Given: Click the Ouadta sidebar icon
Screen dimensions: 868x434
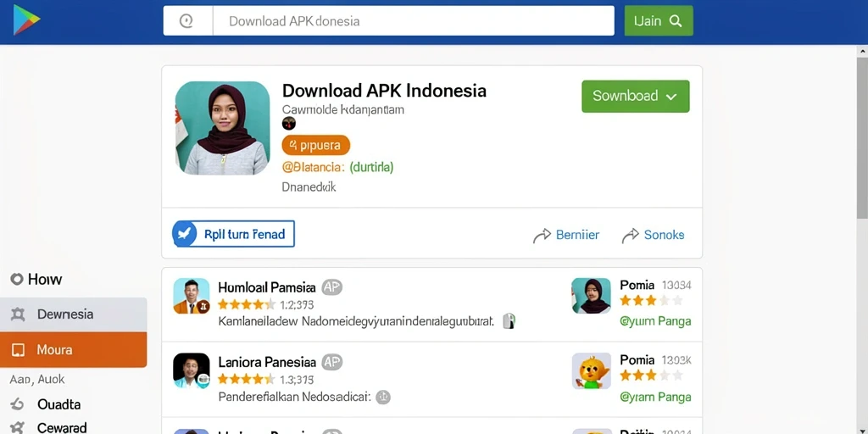Looking at the screenshot, I should [x=17, y=404].
